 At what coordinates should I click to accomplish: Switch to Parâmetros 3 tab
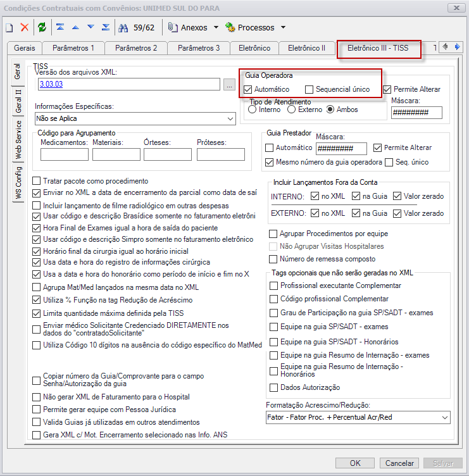tap(199, 48)
